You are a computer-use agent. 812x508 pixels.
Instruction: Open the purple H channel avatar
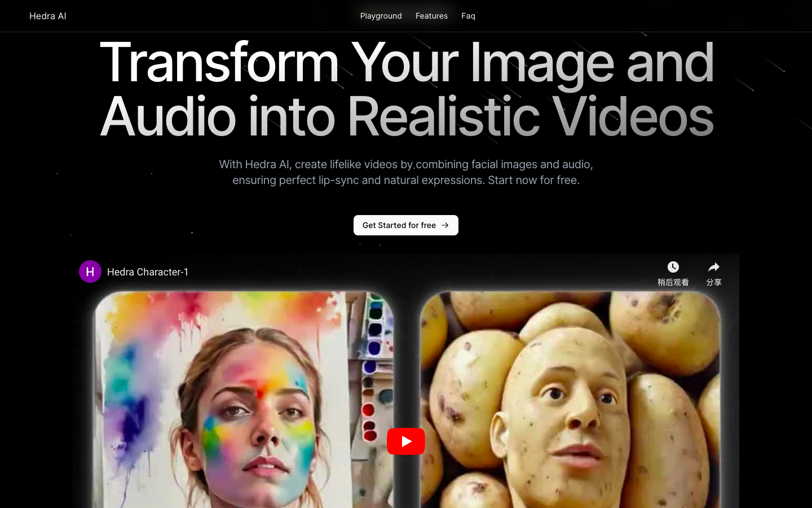(90, 271)
